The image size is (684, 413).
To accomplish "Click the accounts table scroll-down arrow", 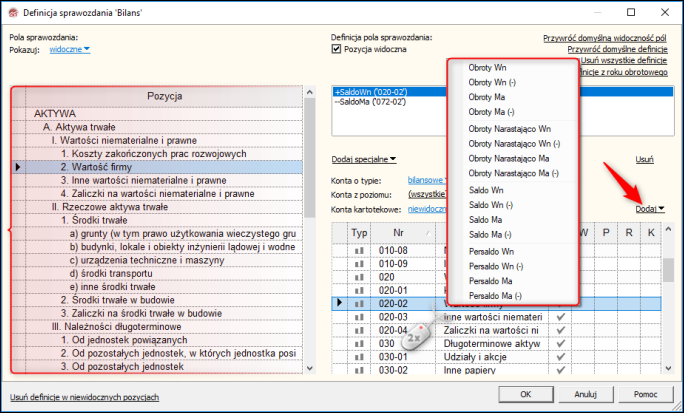I will 668,369.
